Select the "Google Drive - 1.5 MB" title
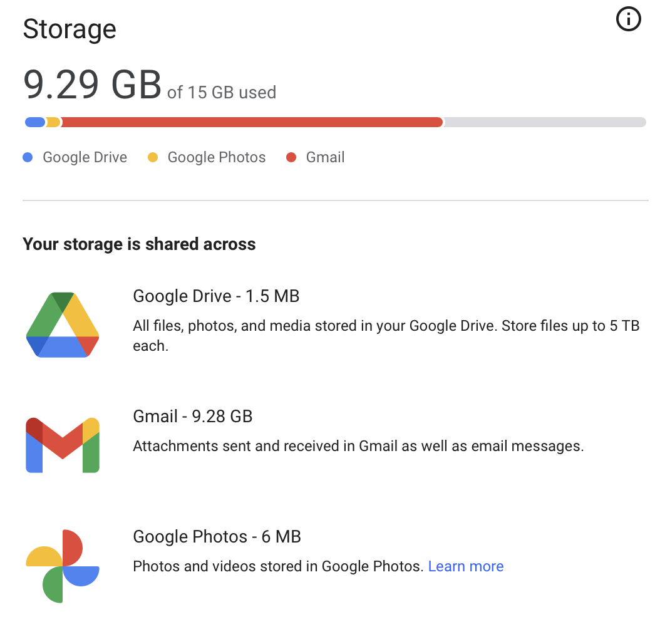The height and width of the screenshot is (644, 655). coord(216,296)
